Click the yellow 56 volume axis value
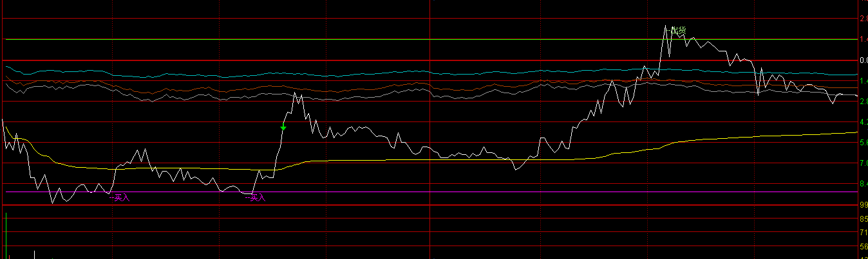Image resolution: width=868 pixels, height=259 pixels. (x=863, y=247)
